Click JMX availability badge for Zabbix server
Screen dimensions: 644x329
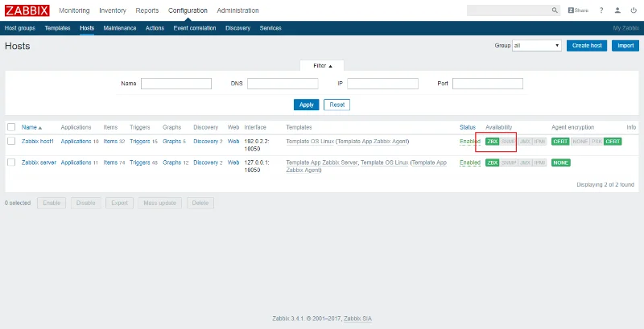525,162
